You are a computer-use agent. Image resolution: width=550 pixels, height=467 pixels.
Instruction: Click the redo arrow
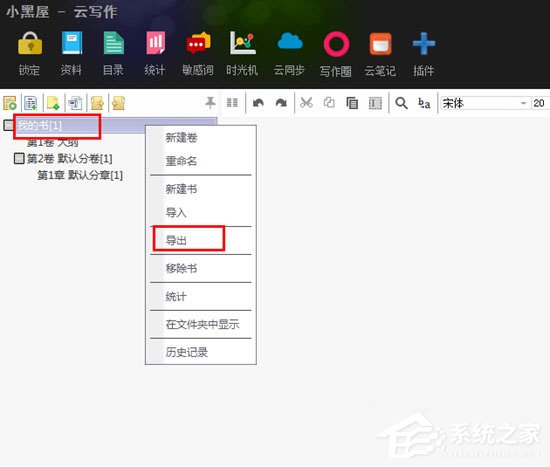pos(281,103)
